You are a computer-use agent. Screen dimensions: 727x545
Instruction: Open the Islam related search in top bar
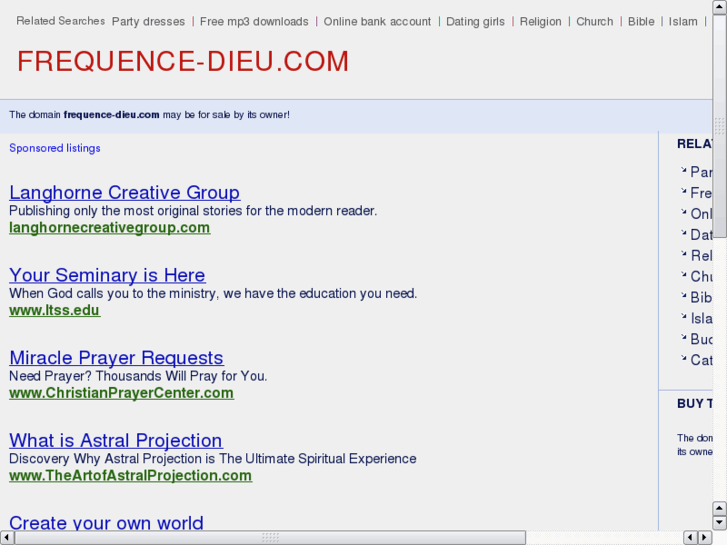coord(683,22)
